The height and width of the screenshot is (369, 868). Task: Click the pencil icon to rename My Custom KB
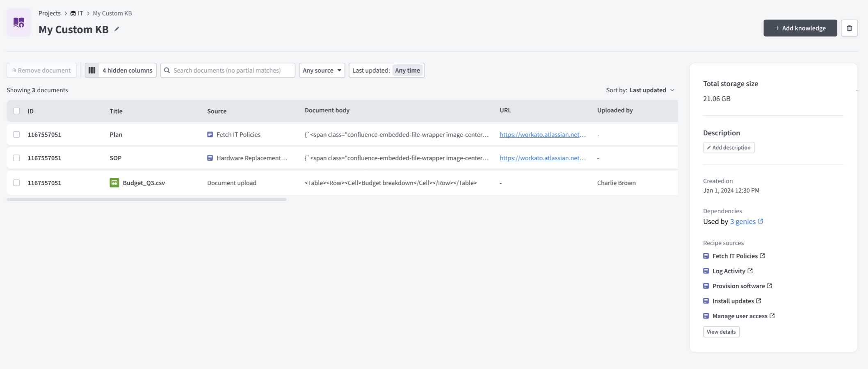[117, 29]
